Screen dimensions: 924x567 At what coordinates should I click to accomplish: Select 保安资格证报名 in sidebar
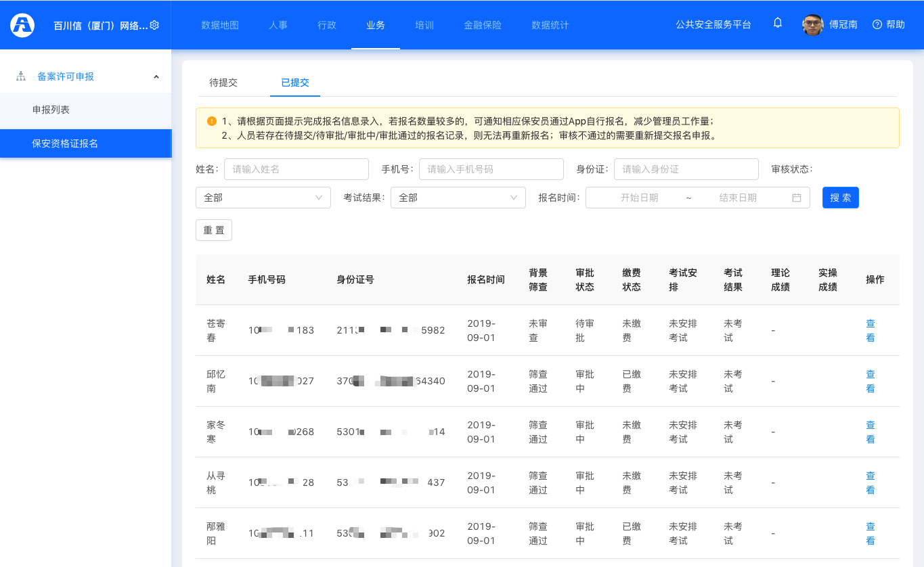85,143
